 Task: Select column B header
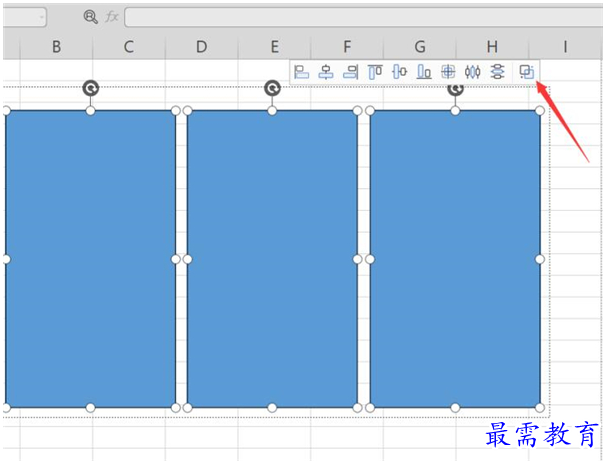pos(57,47)
